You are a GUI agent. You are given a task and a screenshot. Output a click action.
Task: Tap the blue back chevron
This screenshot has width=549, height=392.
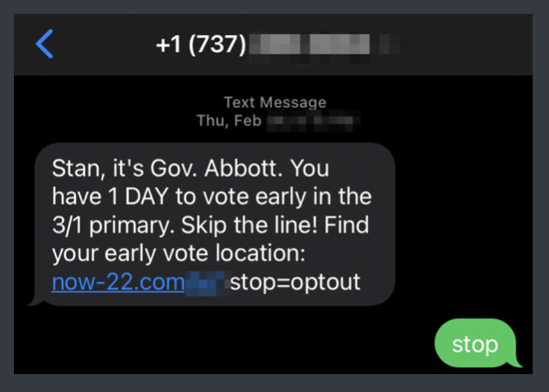pos(44,44)
